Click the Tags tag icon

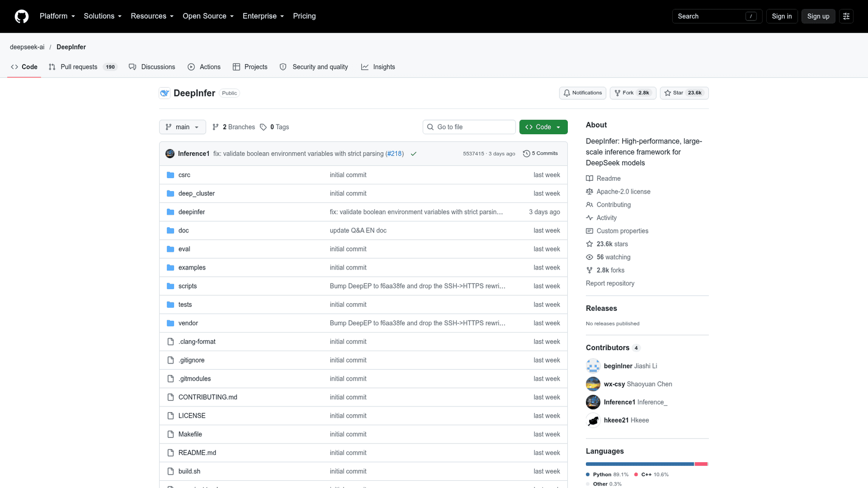coord(263,127)
